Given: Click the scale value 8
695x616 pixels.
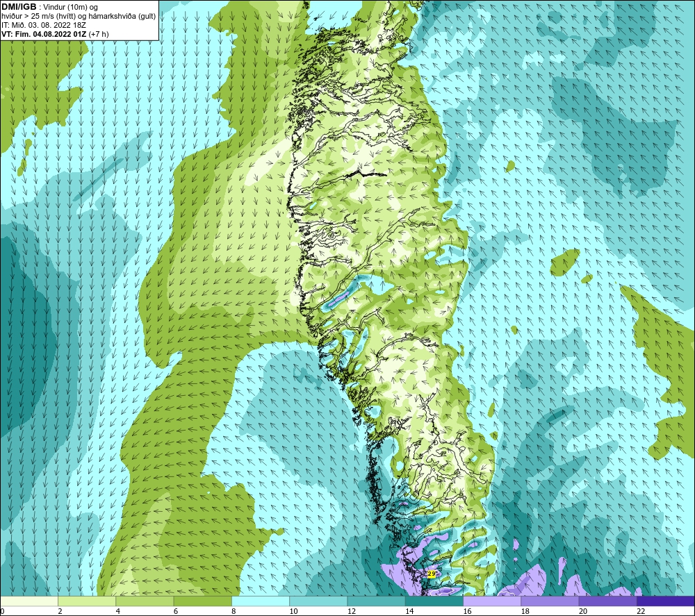Looking at the screenshot, I should 234,612.
